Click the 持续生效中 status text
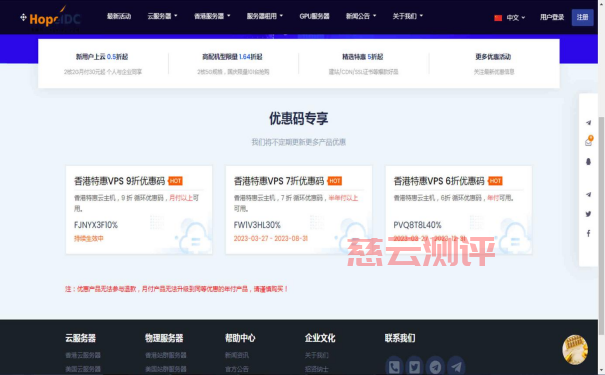 pyautogui.click(x=88, y=238)
